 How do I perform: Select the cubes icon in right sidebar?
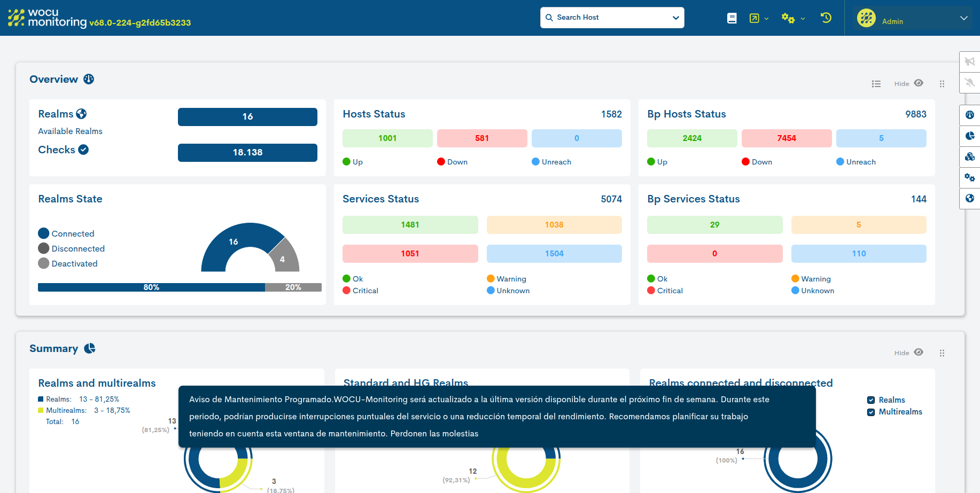click(x=970, y=156)
